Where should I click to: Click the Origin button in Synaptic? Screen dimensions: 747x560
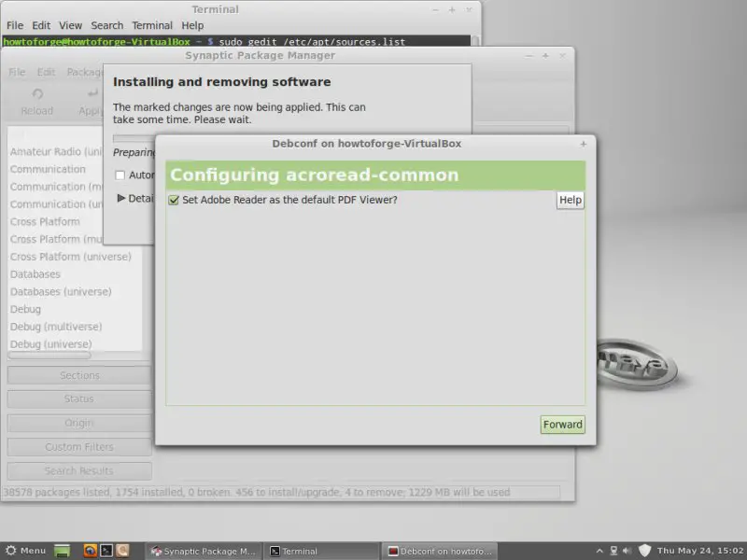pos(79,423)
